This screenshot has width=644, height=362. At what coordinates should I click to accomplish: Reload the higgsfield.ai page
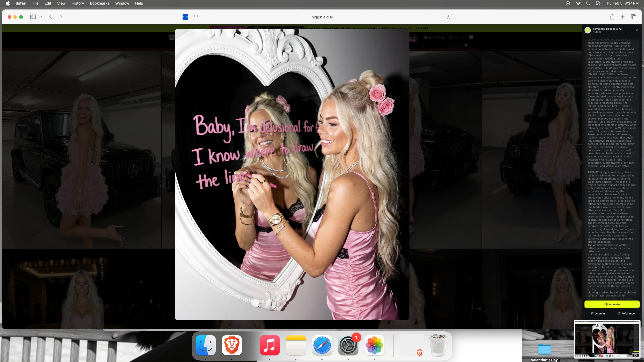click(448, 17)
